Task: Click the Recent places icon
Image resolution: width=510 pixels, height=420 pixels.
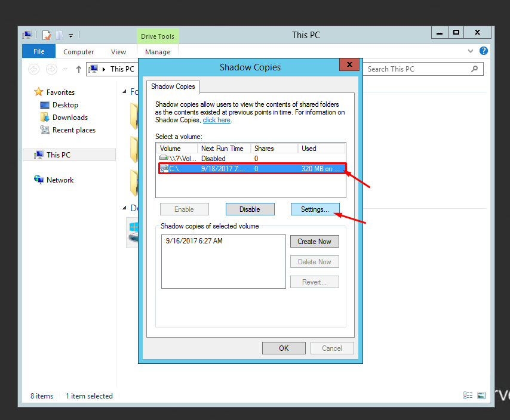Action: pyautogui.click(x=45, y=129)
